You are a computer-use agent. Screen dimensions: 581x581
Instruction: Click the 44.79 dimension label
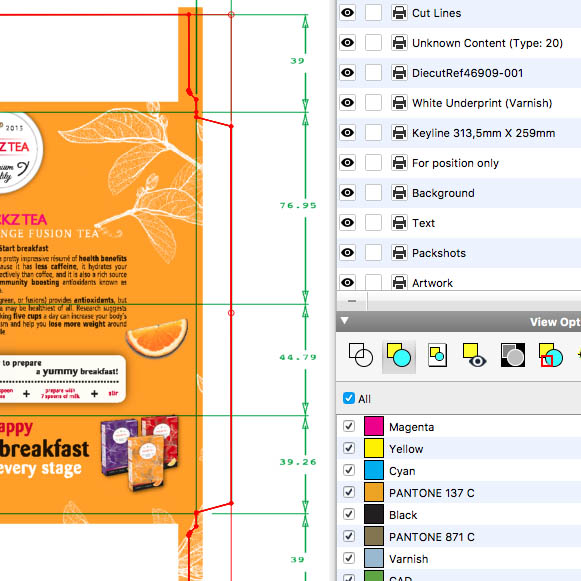298,358
